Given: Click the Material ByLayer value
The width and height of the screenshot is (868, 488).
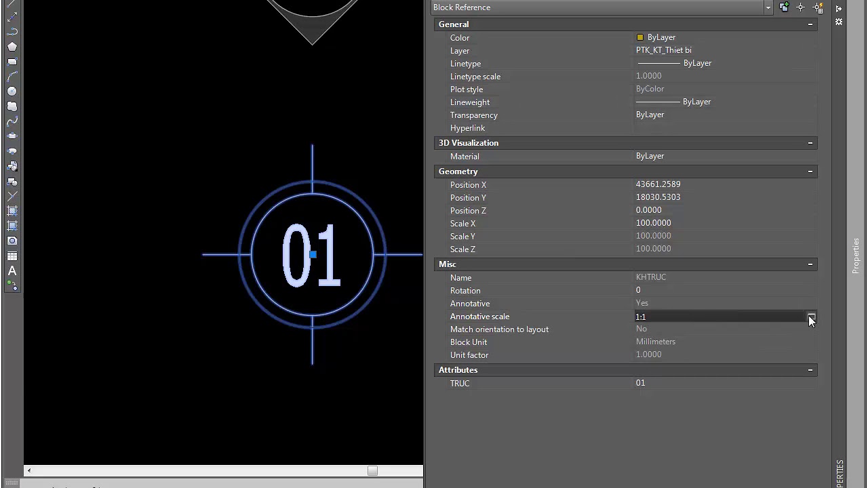Looking at the screenshot, I should 650,156.
